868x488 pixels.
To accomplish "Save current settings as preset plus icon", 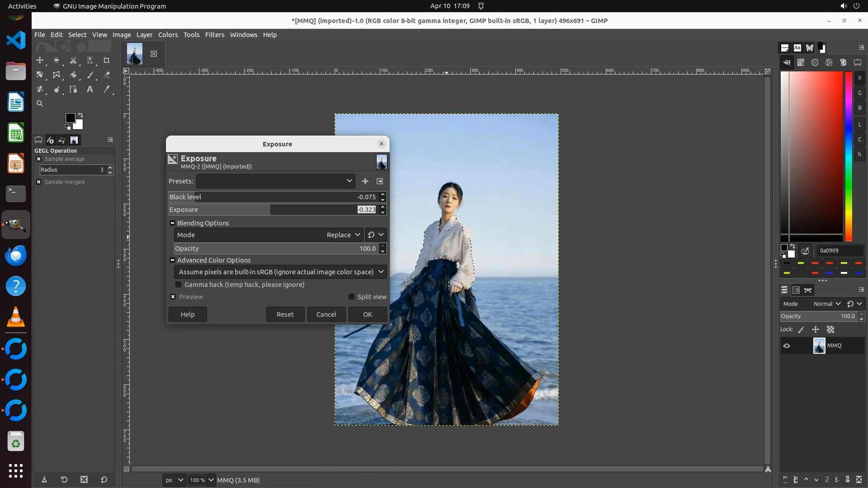I will [x=365, y=181].
